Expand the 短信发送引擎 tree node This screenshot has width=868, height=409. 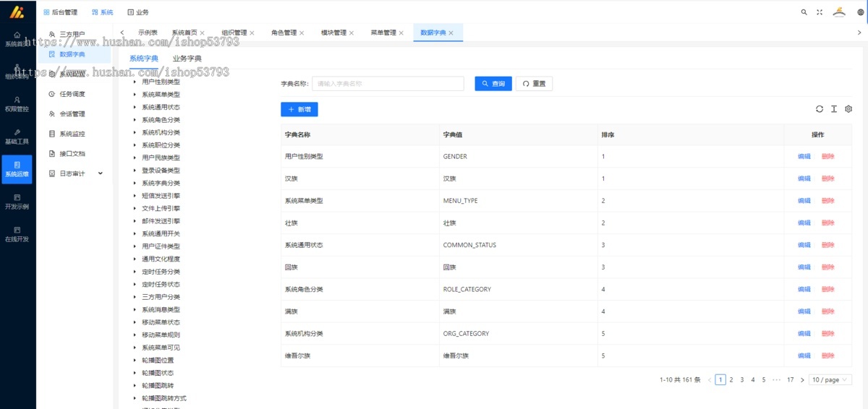[x=135, y=196]
